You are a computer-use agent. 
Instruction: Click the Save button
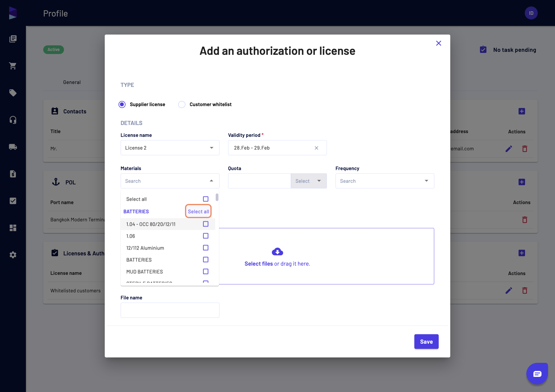click(426, 342)
